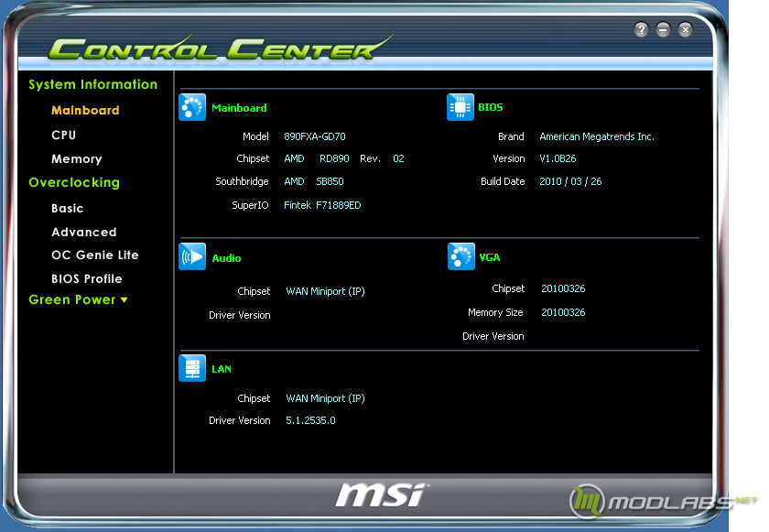Click the VGA section icon

pos(461,256)
